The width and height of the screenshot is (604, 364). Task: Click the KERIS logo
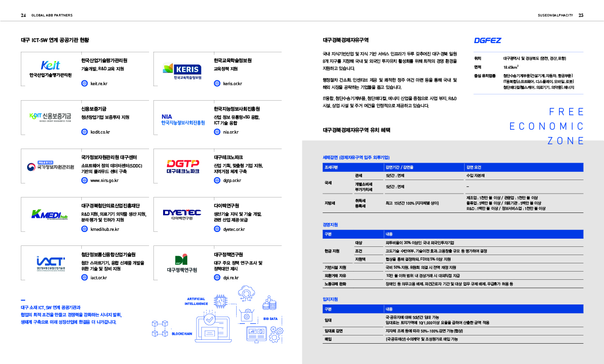[x=182, y=71]
